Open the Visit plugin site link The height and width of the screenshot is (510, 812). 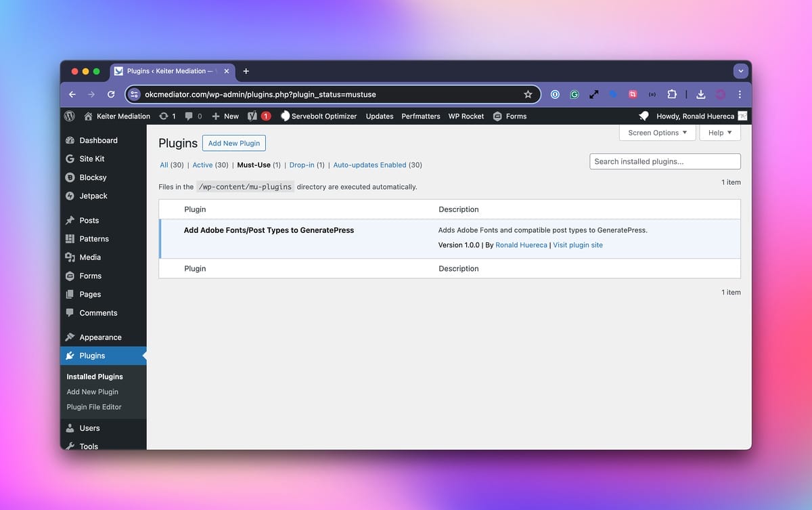578,245
